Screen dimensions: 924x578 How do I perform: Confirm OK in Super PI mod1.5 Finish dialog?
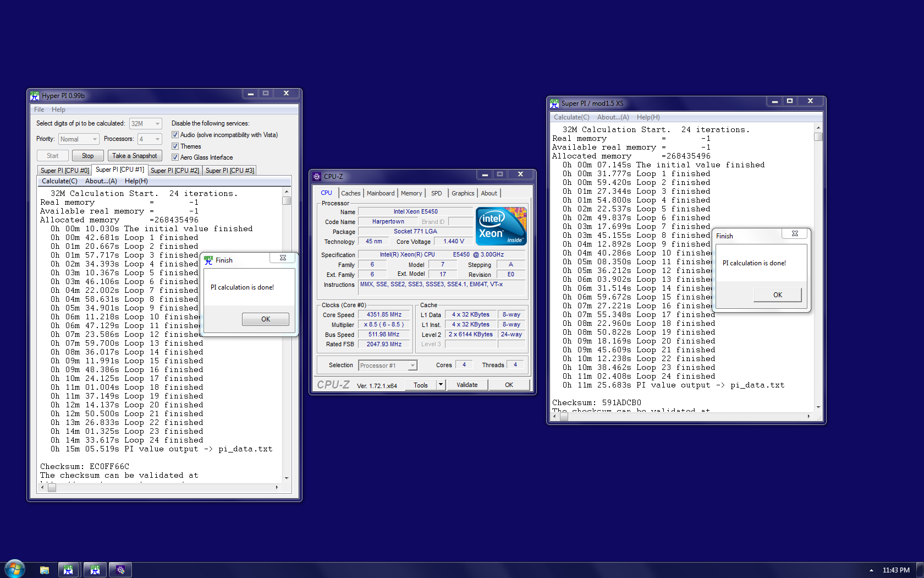[778, 295]
